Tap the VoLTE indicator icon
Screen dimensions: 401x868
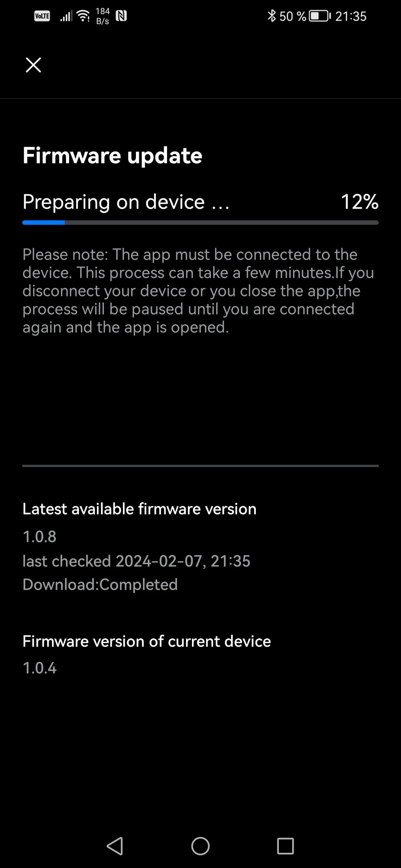(x=42, y=16)
